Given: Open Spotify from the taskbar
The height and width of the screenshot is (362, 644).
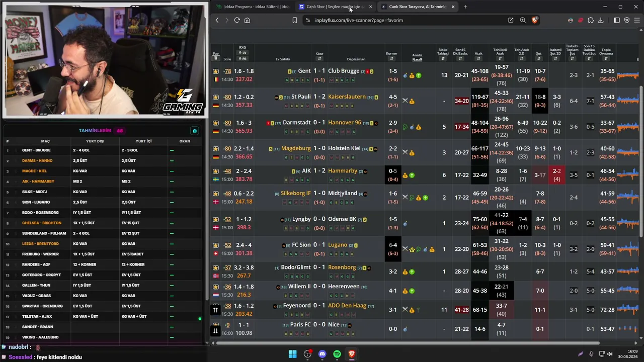Looking at the screenshot, I should [337, 354].
